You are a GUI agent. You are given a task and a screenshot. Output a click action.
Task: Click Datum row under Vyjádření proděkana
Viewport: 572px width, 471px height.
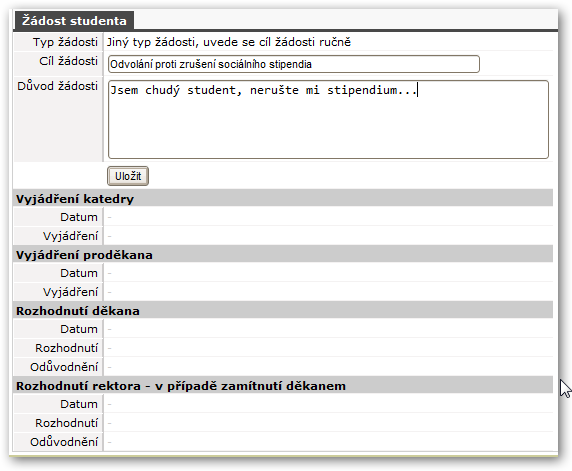pyautogui.click(x=283, y=273)
